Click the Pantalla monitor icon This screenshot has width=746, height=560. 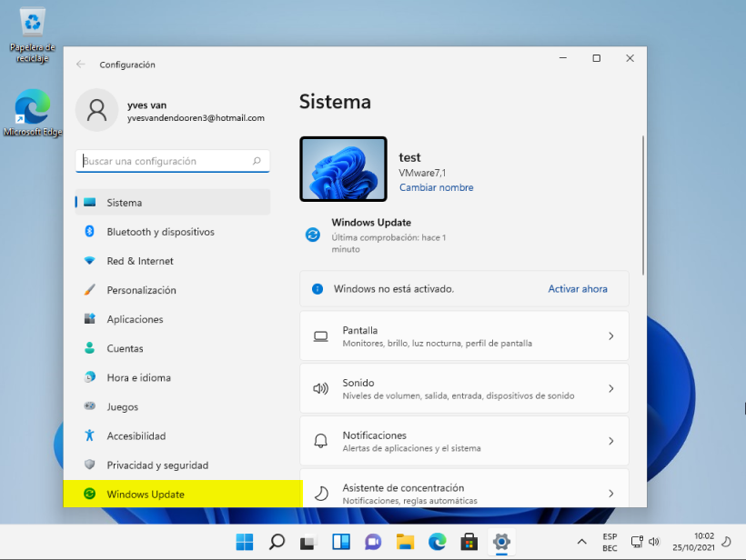click(x=320, y=336)
